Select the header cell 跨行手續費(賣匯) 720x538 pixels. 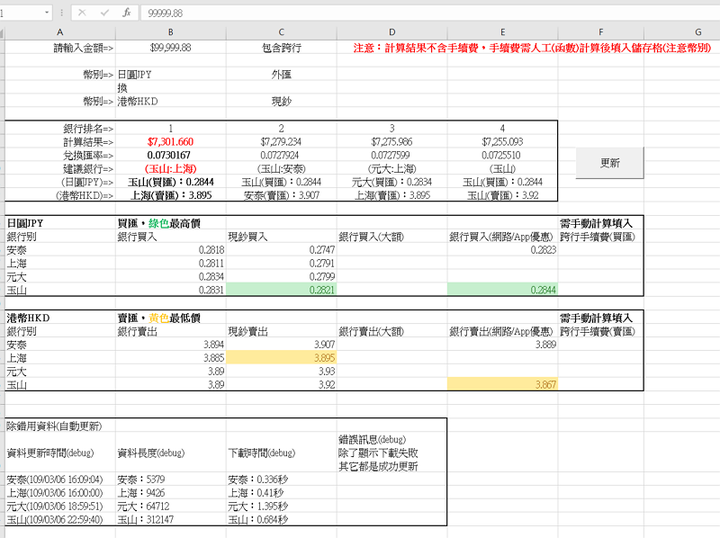(x=601, y=331)
